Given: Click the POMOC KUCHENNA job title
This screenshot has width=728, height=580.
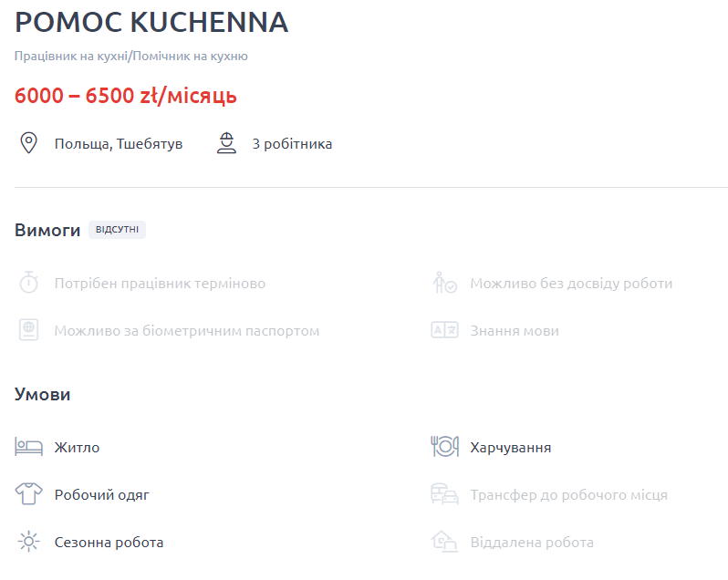Looking at the screenshot, I should [151, 22].
